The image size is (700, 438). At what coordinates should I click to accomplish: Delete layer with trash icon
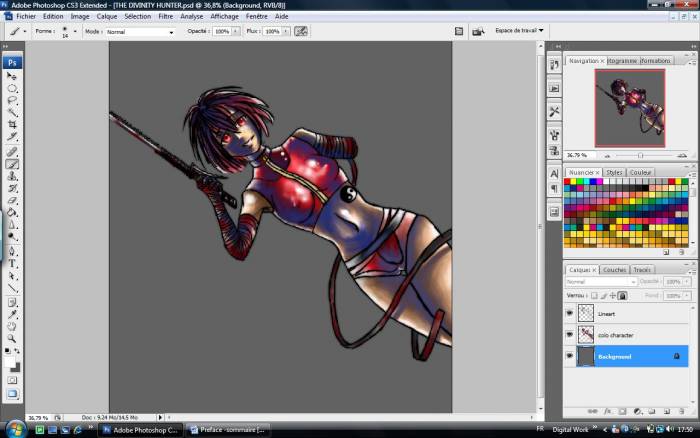click(x=681, y=411)
